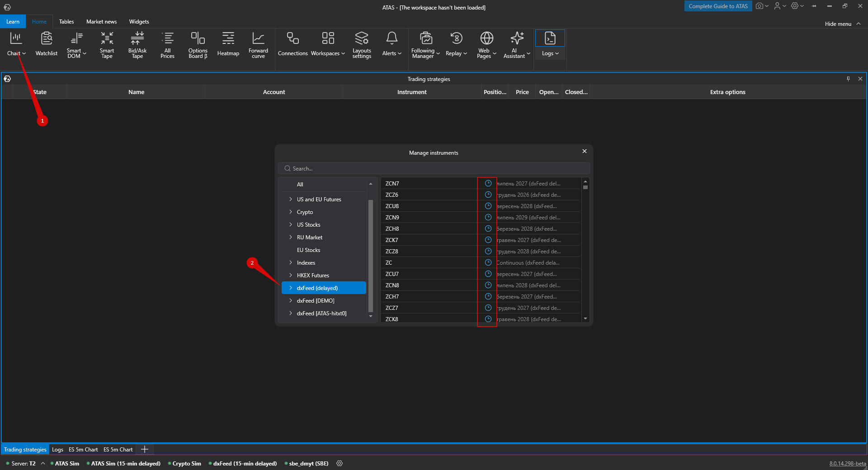
Task: Expand dxFeed (delayed) category
Action: click(x=291, y=288)
